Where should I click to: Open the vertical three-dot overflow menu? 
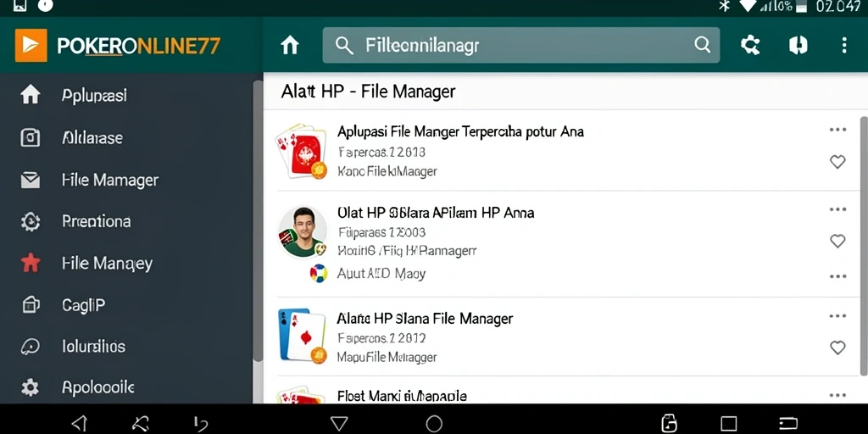tap(844, 45)
